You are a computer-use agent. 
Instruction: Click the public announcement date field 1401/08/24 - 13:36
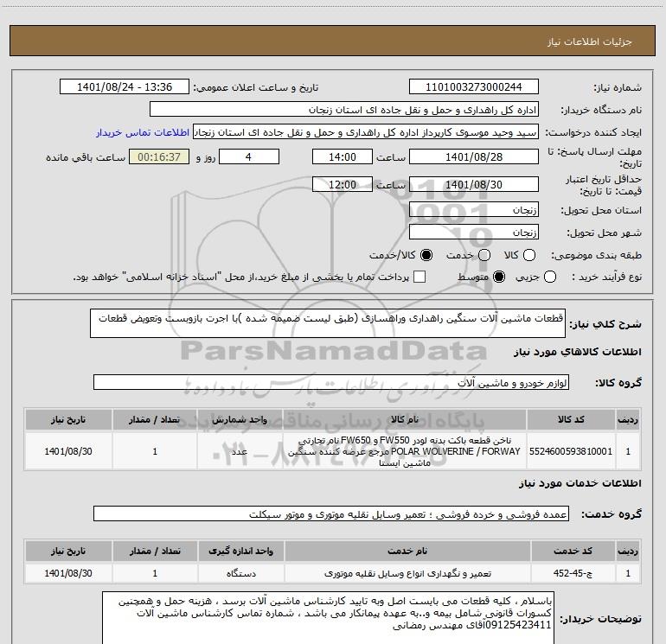click(125, 87)
